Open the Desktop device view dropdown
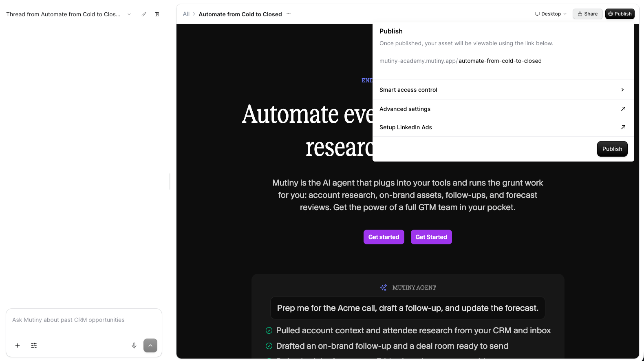This screenshot has width=644, height=361. [x=551, y=14]
